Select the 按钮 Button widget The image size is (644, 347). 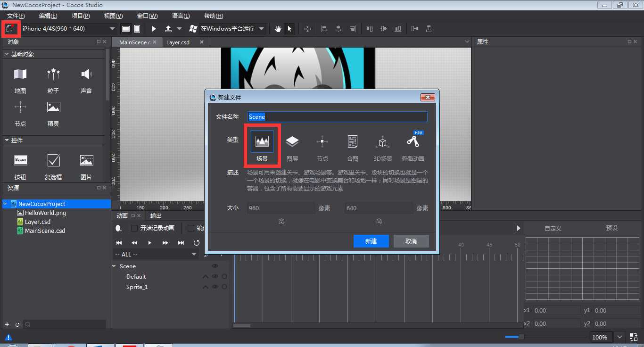(x=20, y=166)
